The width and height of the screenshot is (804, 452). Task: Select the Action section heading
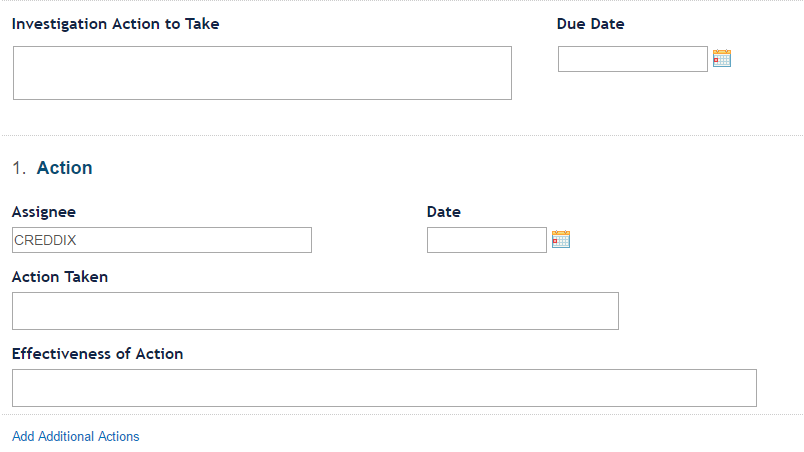point(64,168)
